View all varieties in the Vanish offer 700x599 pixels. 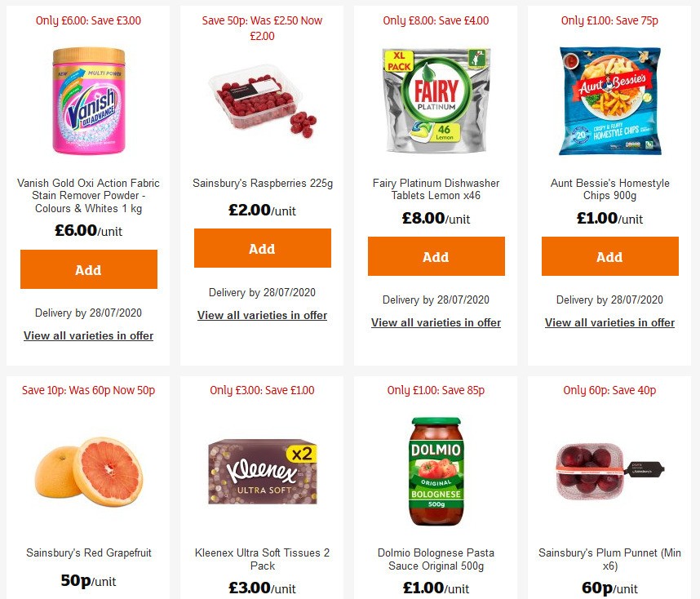coord(88,335)
